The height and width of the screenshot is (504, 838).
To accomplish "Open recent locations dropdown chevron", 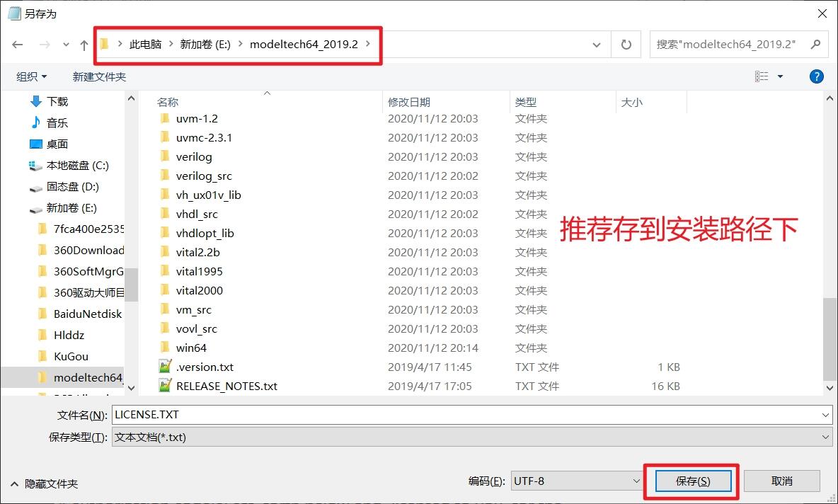I will (66, 45).
